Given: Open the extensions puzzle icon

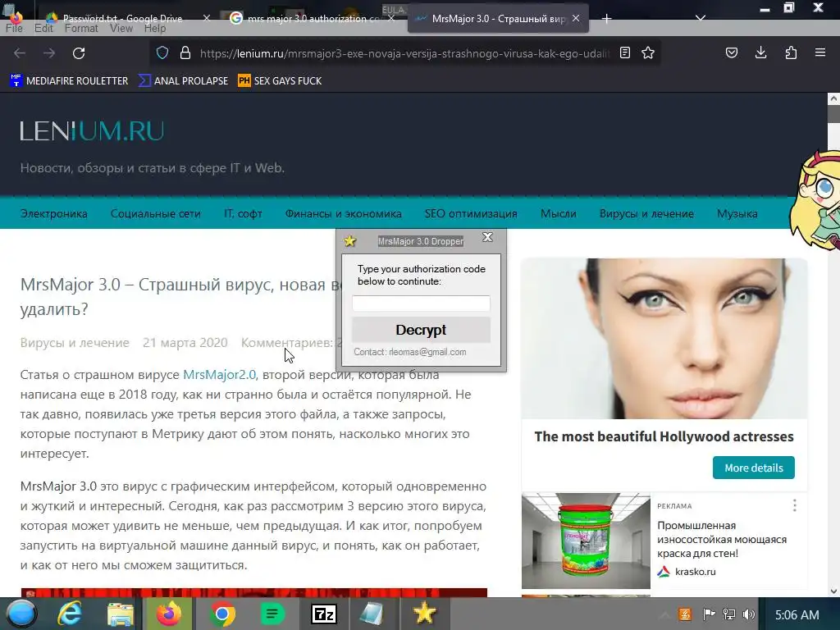Looking at the screenshot, I should 791,52.
